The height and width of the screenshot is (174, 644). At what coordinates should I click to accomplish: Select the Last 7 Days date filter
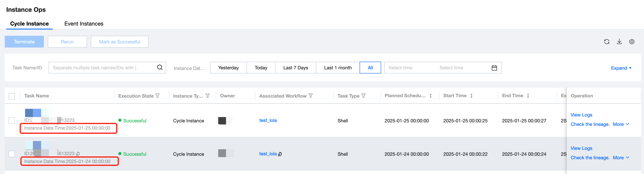[296, 68]
